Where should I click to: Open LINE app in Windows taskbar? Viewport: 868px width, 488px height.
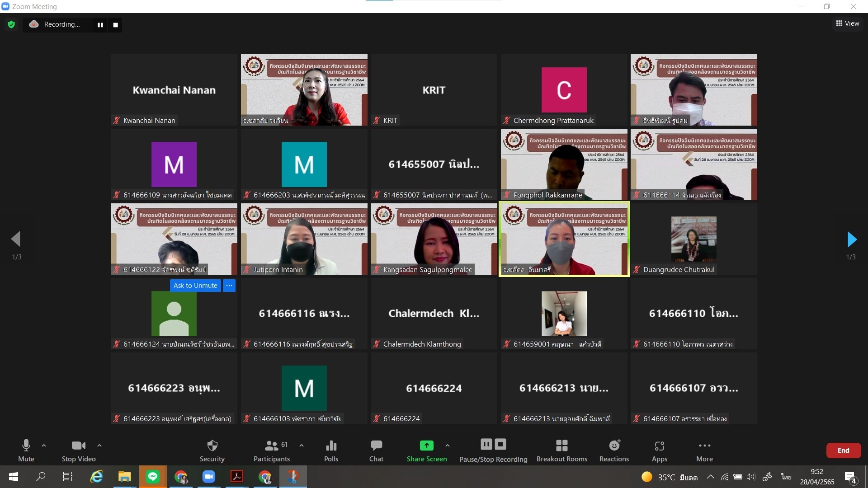pos(153,477)
